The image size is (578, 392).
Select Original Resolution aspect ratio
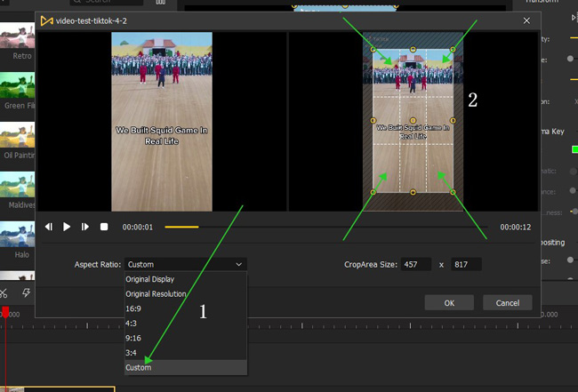click(x=186, y=293)
